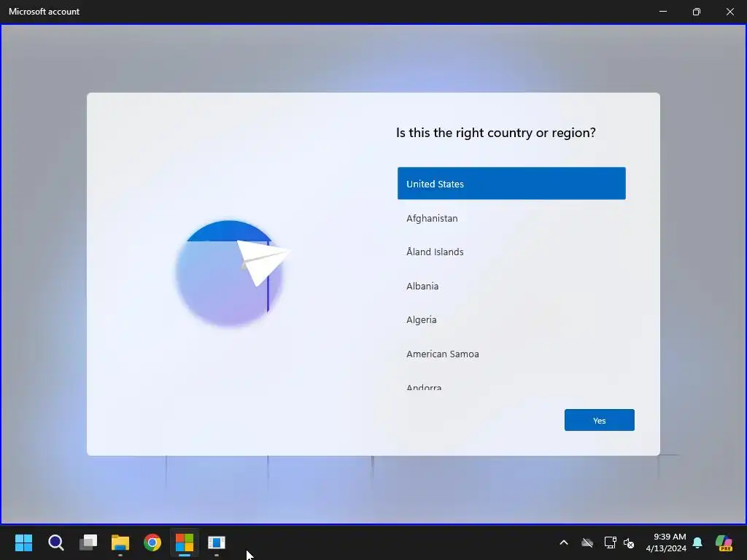The height and width of the screenshot is (560, 747).
Task: Open the network status tray icon
Action: [x=611, y=542]
